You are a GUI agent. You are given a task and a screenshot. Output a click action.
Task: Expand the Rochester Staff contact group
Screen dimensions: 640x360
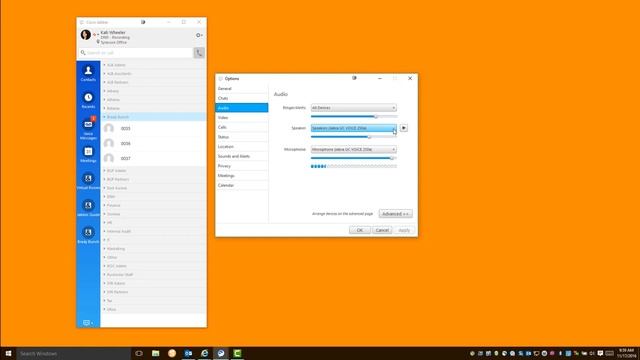click(x=153, y=275)
